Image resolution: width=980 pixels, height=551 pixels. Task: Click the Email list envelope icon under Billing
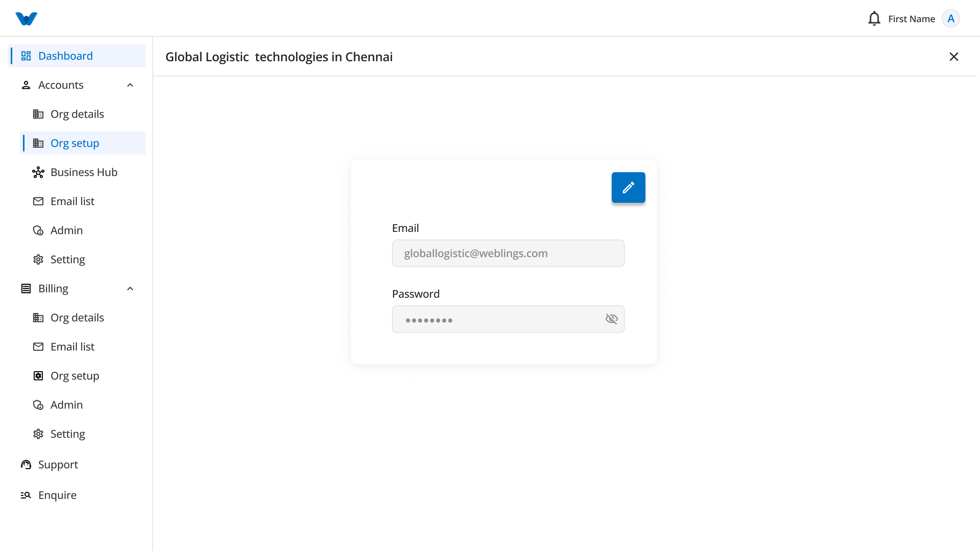pyautogui.click(x=38, y=347)
